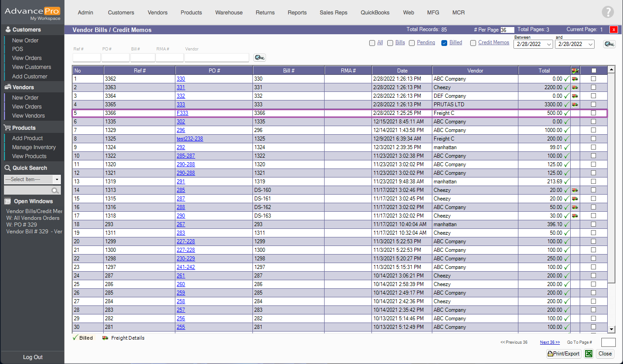
Task: Open freight details icon for Cheezy 2200.00 row
Action: (575, 87)
